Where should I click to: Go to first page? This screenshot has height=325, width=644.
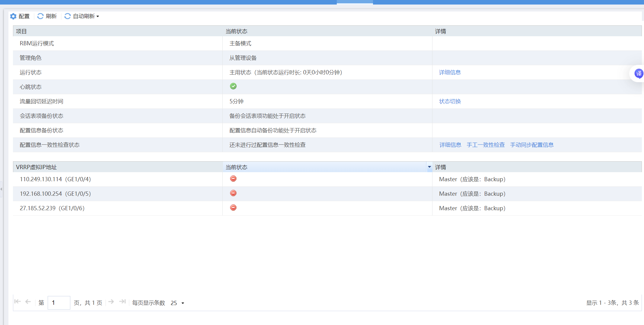click(x=18, y=302)
